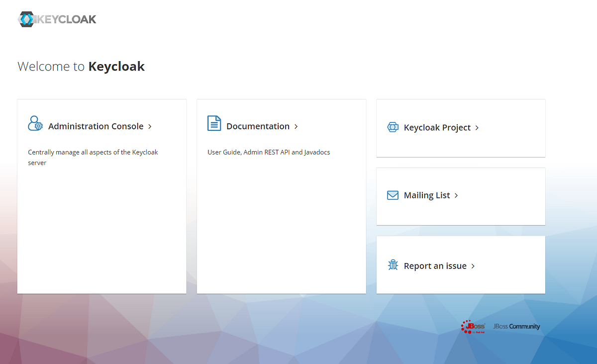Viewport: 597px width, 364px height.
Task: Click the Keycloak logo in the header
Action: click(56, 19)
